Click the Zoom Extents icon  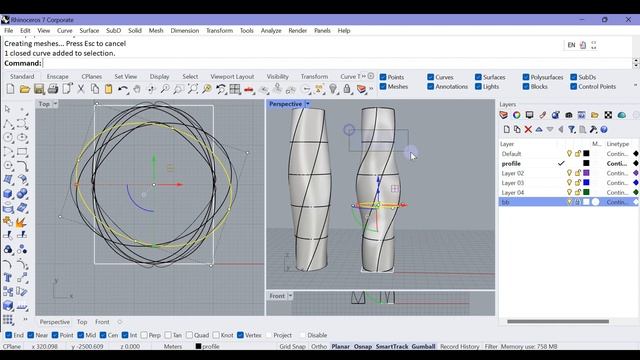(x=193, y=89)
